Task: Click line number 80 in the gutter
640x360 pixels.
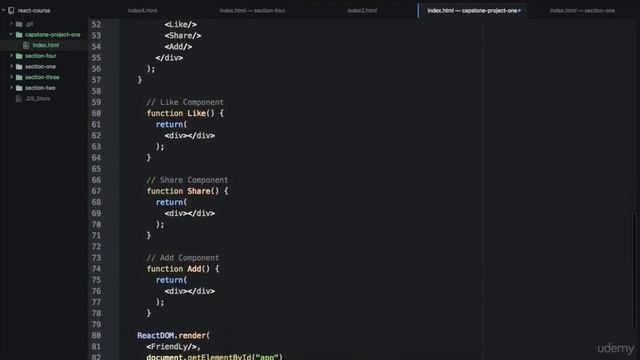Action: click(96, 336)
